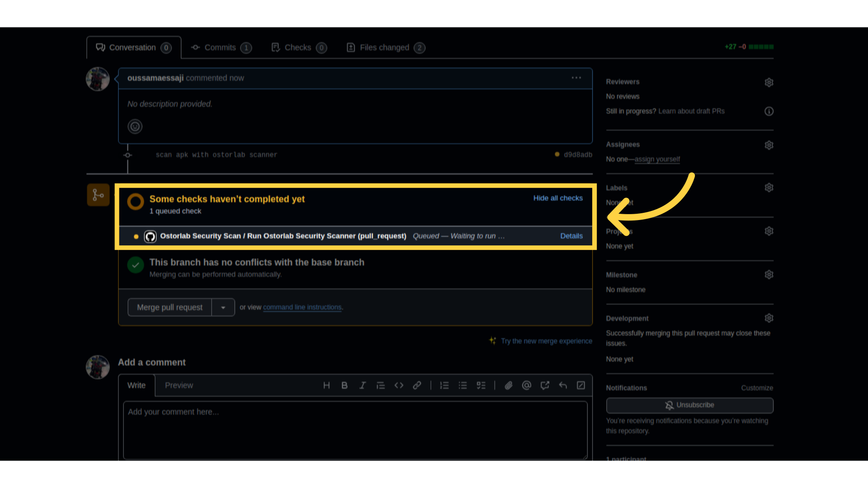
Task: Click Unsubscribe notifications button
Action: pyautogui.click(x=689, y=405)
